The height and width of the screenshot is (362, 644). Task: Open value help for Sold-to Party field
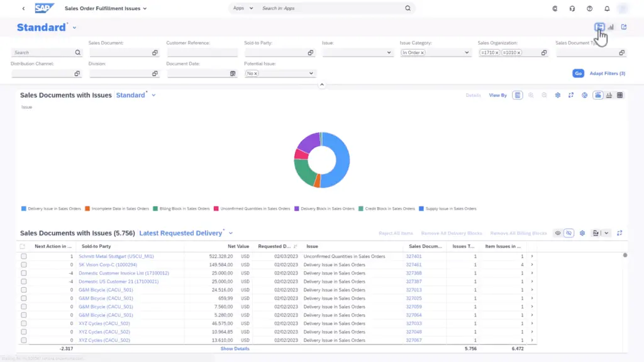coord(311,53)
